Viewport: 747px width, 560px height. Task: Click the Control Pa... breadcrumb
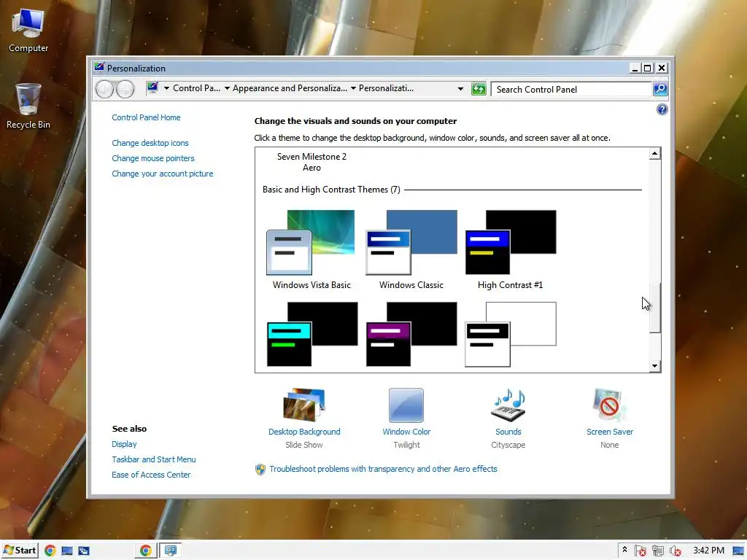click(x=196, y=88)
